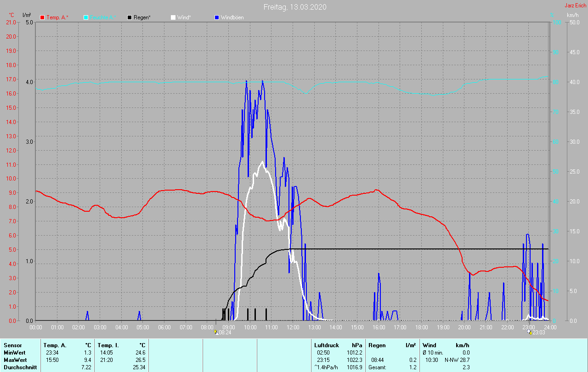Click the date title Freitag, 13.03.2020
The height and width of the screenshot is (372, 588).
click(x=295, y=7)
